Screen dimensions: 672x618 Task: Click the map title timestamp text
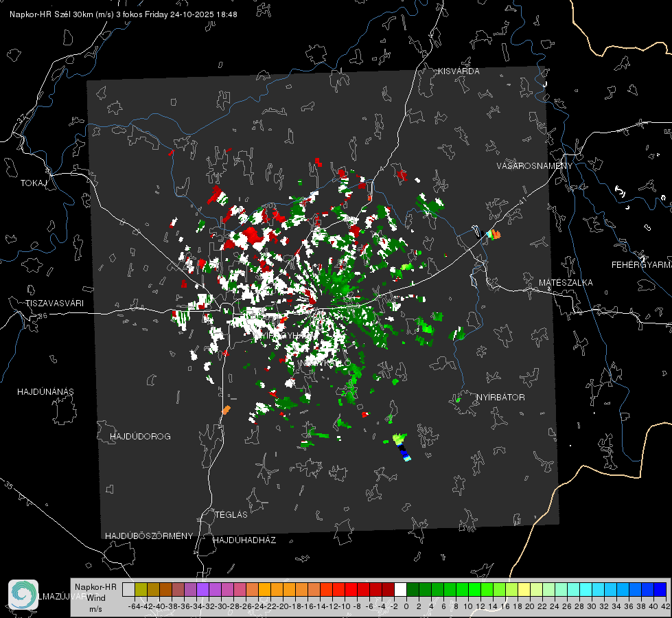pos(124,14)
